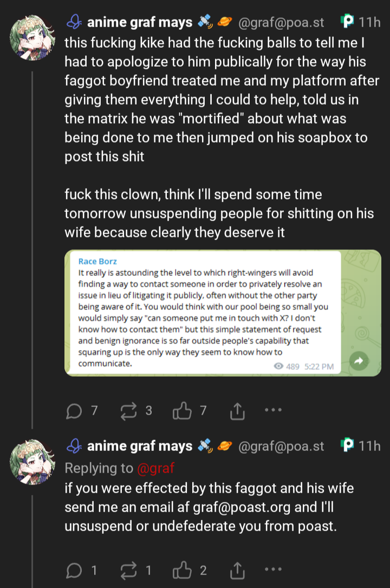390x588 pixels.
Task: Open the embedded 'Race Borz' message image
Action: pyautogui.click(x=209, y=313)
